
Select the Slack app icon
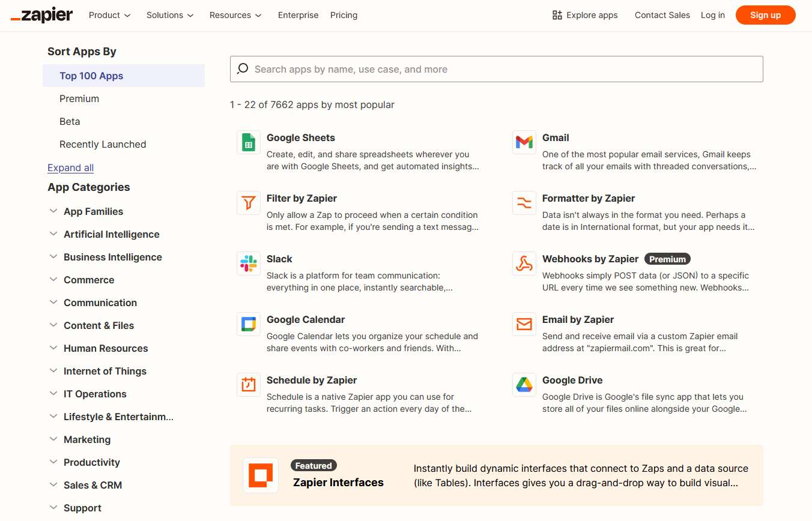point(248,263)
